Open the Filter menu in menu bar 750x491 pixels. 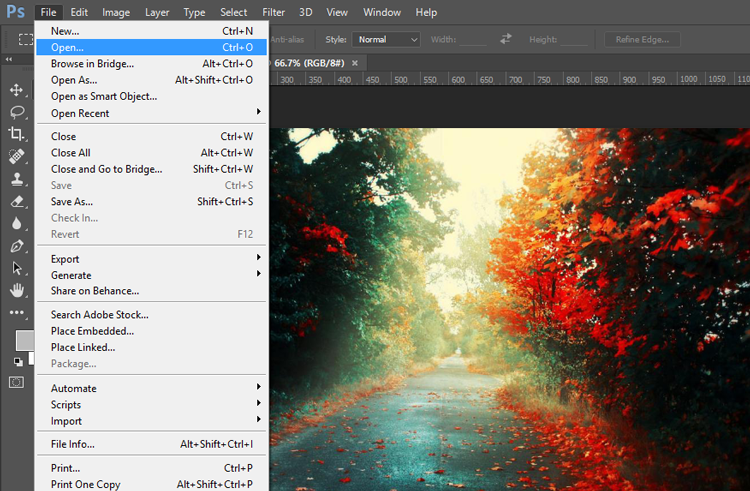(x=273, y=12)
